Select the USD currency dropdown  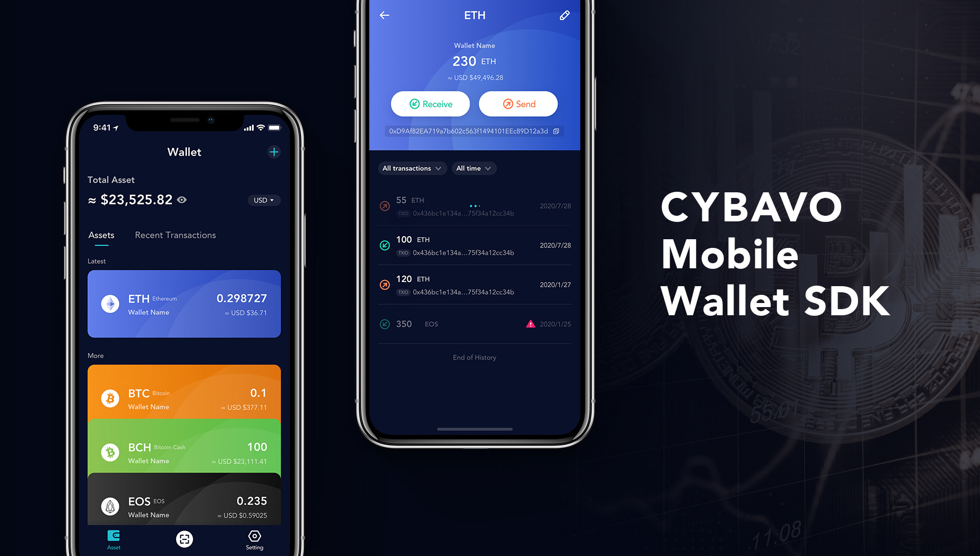[262, 199]
